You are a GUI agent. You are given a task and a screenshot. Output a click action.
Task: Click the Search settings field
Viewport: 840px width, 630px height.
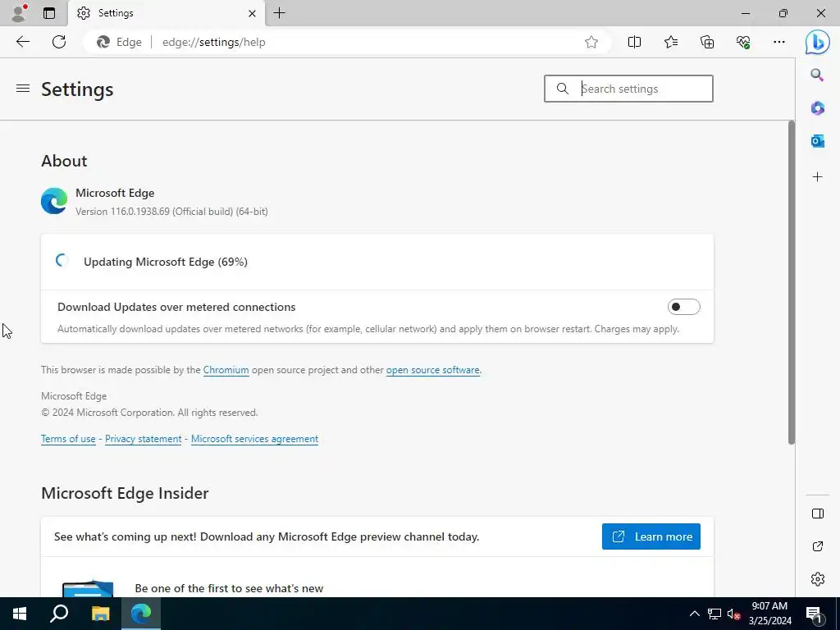click(x=628, y=89)
